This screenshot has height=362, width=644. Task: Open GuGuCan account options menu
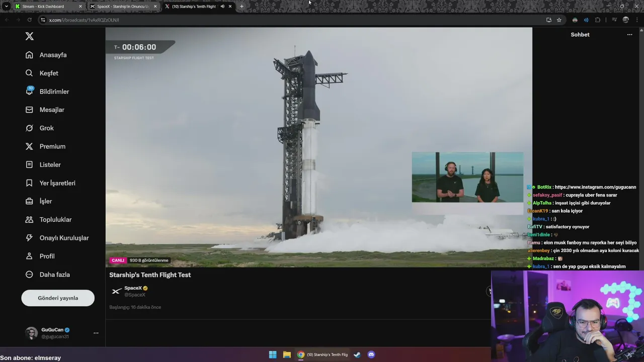[x=96, y=333]
